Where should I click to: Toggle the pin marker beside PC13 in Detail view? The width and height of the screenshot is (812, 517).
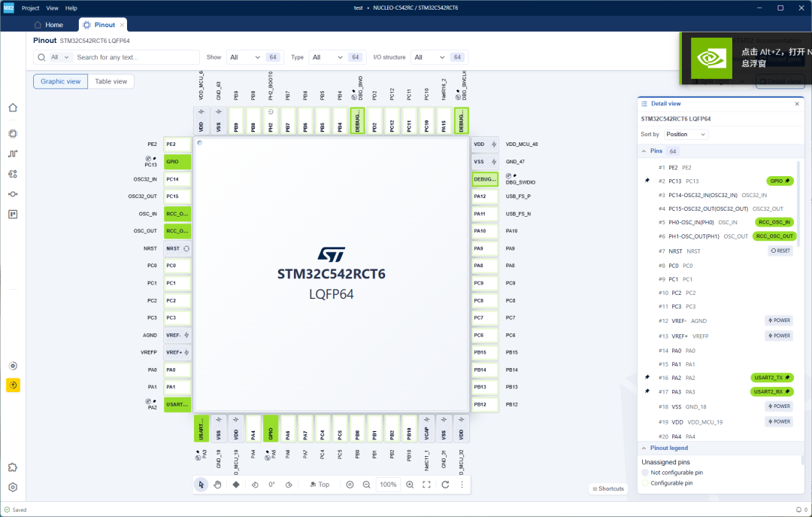click(x=647, y=181)
